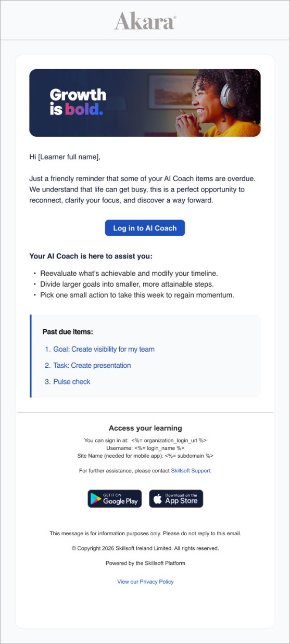Click the [Learner full name] greeting line
This screenshot has width=290, height=644.
65,156
